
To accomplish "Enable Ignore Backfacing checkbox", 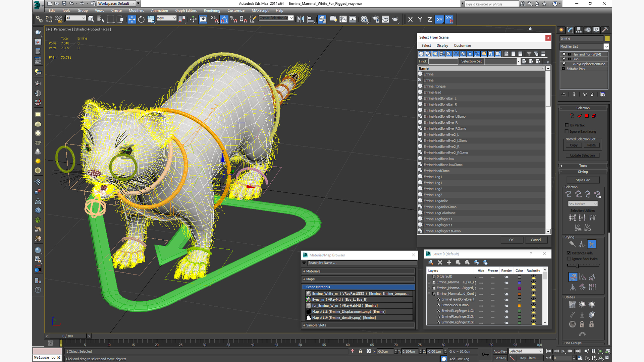I will coord(567,131).
